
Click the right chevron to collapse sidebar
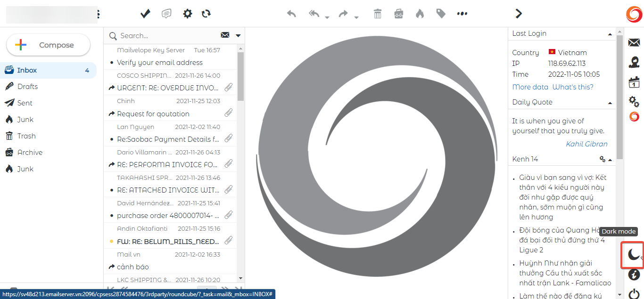click(x=519, y=14)
